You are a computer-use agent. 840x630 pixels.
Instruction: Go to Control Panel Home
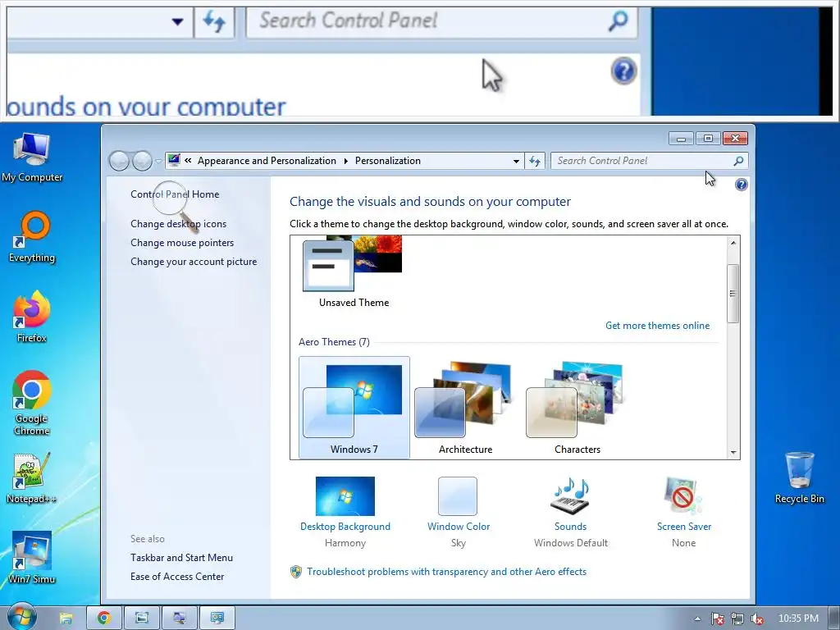click(x=175, y=194)
